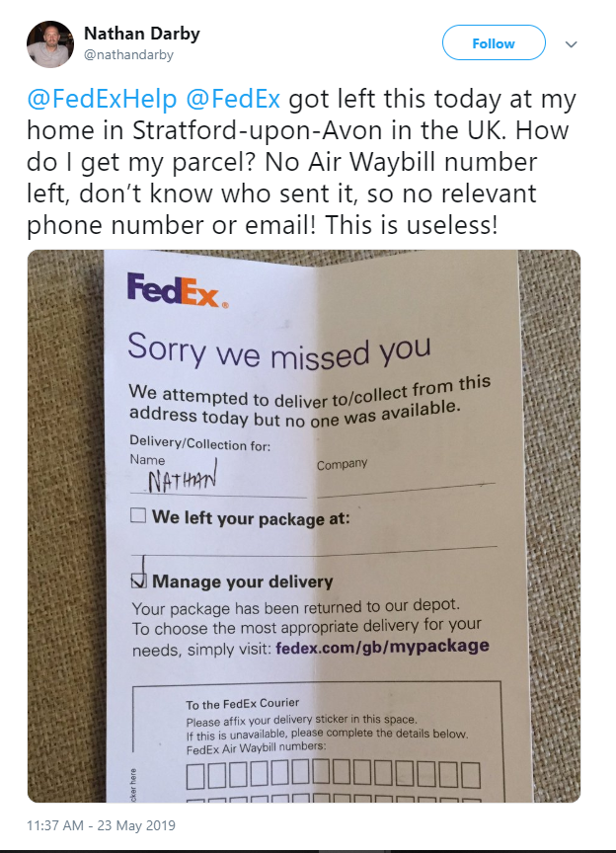Click the fedex.com/gb/mypackage address on the card
This screenshot has width=616, height=853.
click(382, 648)
